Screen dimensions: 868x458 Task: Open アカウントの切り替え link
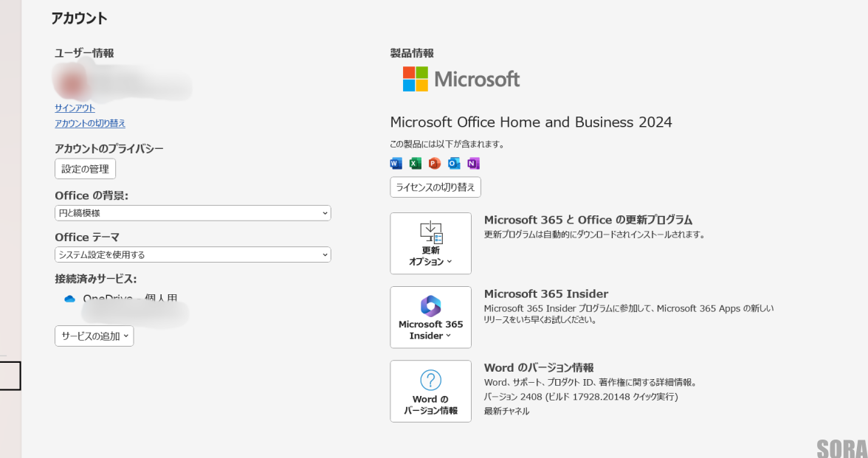tap(89, 123)
